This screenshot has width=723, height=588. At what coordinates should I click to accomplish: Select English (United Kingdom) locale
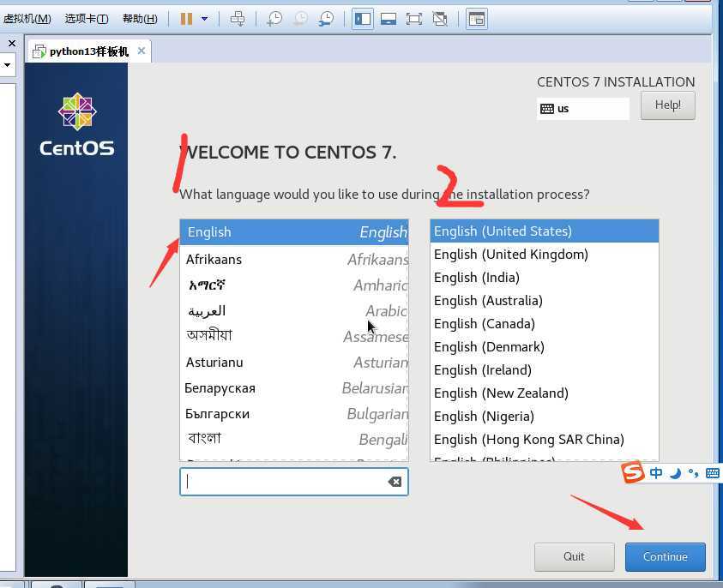coord(510,255)
